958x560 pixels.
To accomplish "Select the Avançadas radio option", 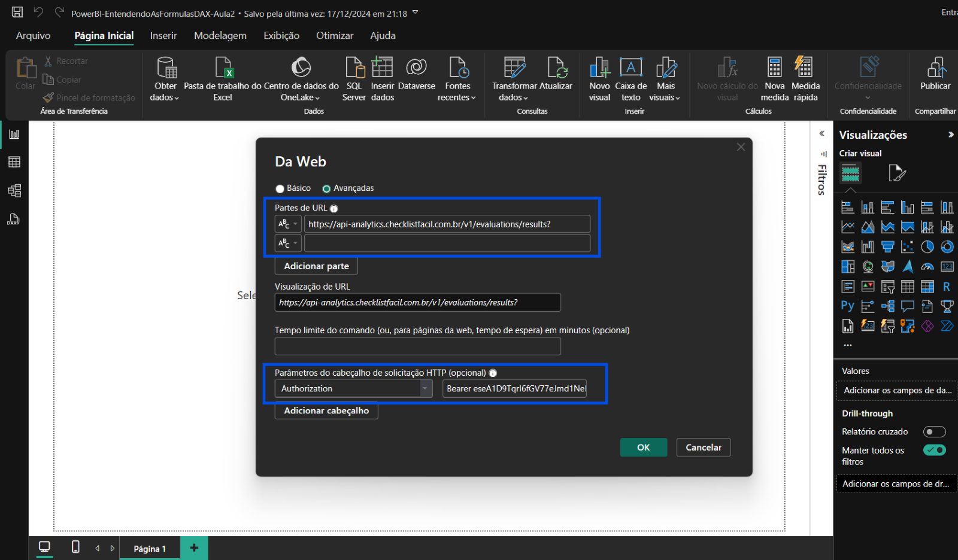I will [326, 189].
